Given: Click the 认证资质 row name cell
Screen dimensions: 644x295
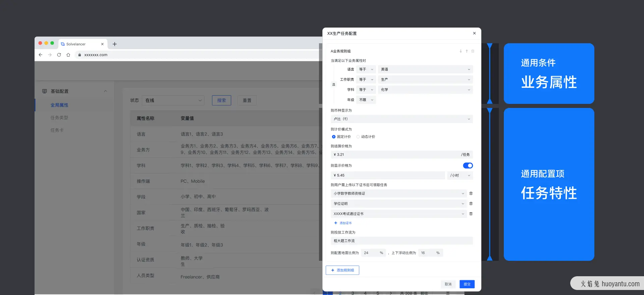Looking at the screenshot, I should click(145, 259).
